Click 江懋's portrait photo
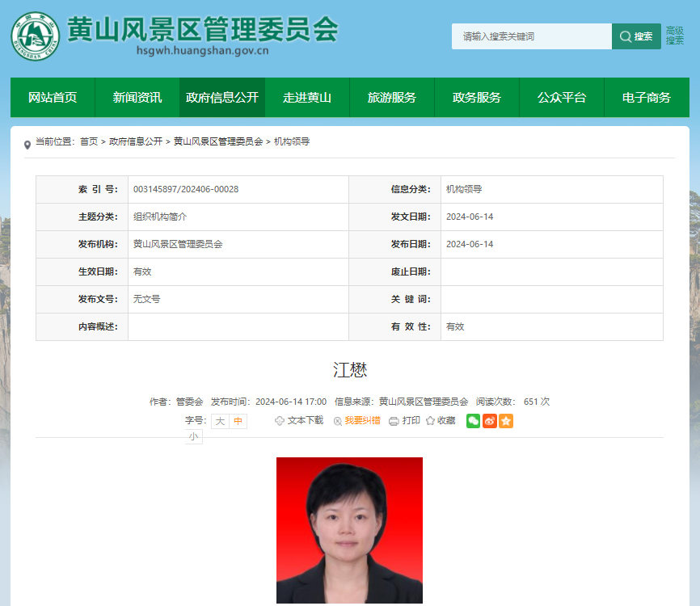This screenshot has height=606, width=700. (349, 531)
